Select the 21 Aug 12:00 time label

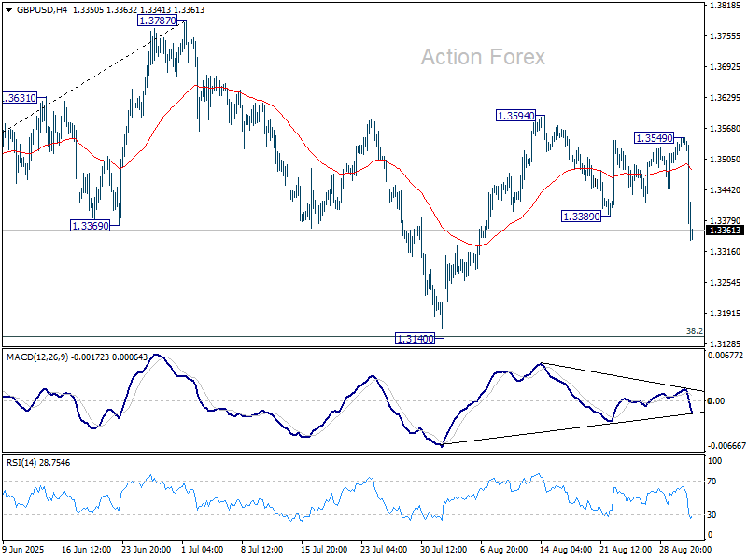point(626,550)
